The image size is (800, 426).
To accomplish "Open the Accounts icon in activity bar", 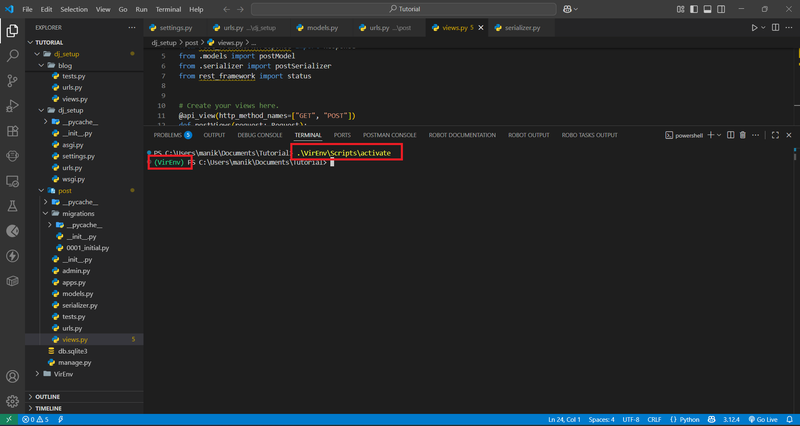I will (x=12, y=377).
